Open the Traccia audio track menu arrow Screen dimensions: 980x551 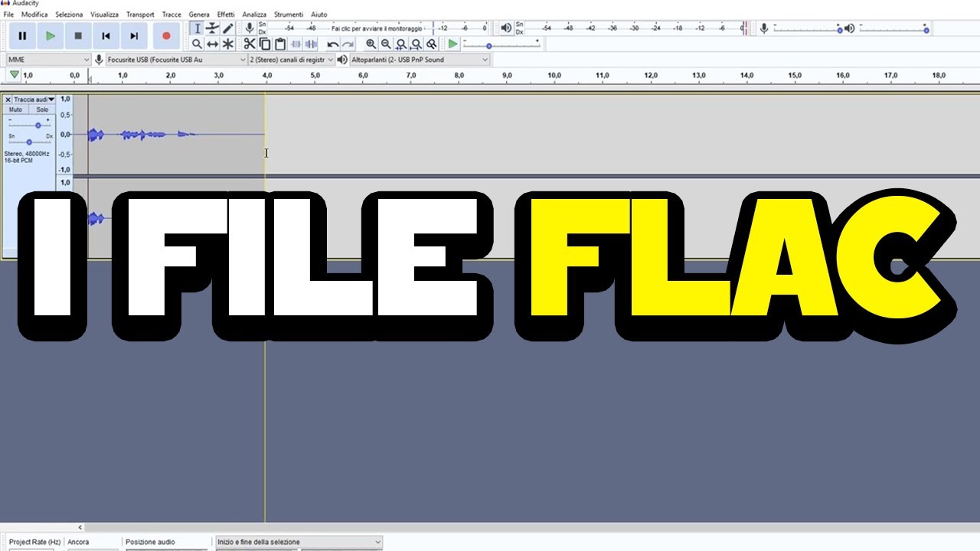pos(51,99)
